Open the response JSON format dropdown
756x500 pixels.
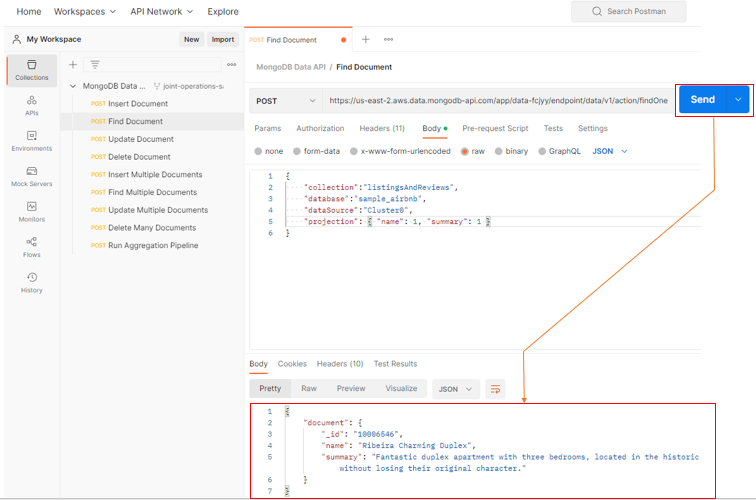pos(456,389)
